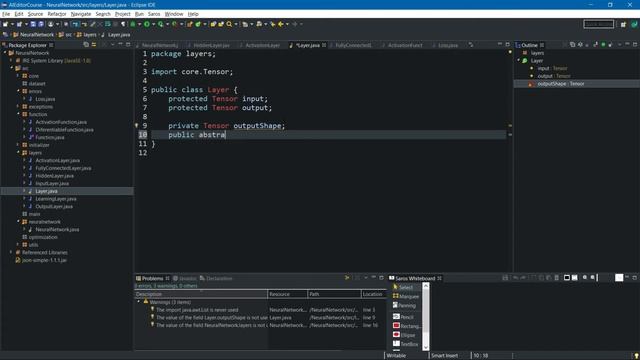Select outputShape field in Outline

(560, 84)
